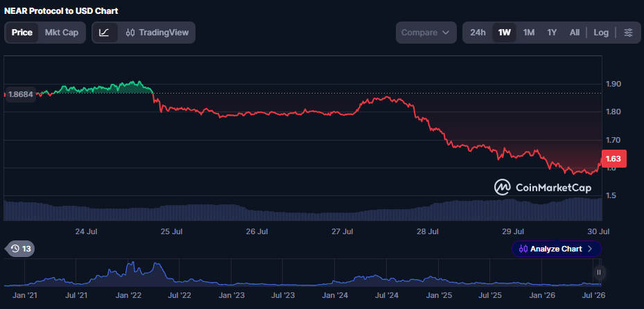This screenshot has height=309, width=644.
Task: Set the range to 1M
Action: [x=529, y=33]
